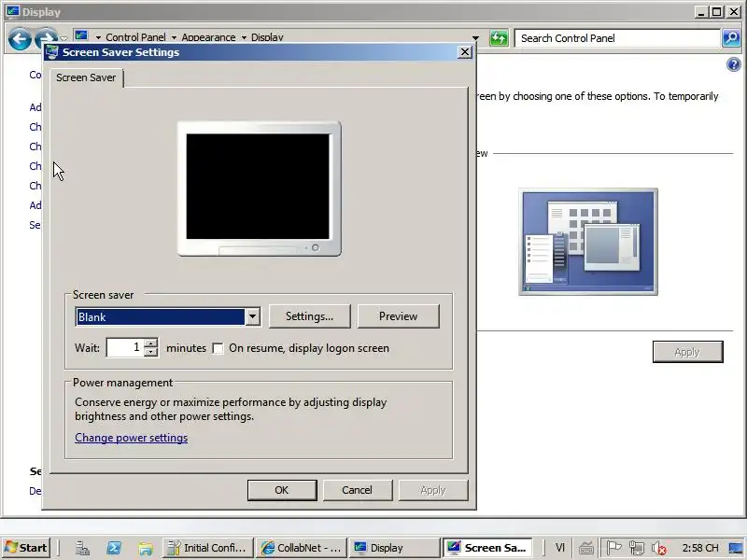Minimize the Display window
Image resolution: width=747 pixels, height=560 pixels.
(x=701, y=12)
